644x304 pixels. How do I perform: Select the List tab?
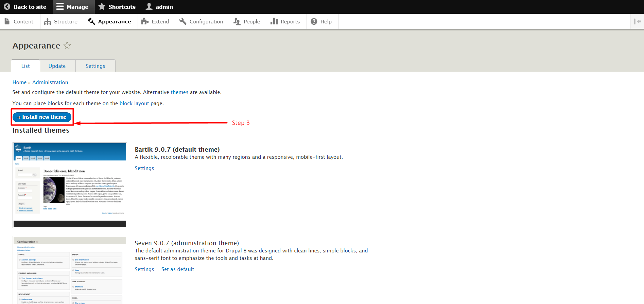coord(25,66)
